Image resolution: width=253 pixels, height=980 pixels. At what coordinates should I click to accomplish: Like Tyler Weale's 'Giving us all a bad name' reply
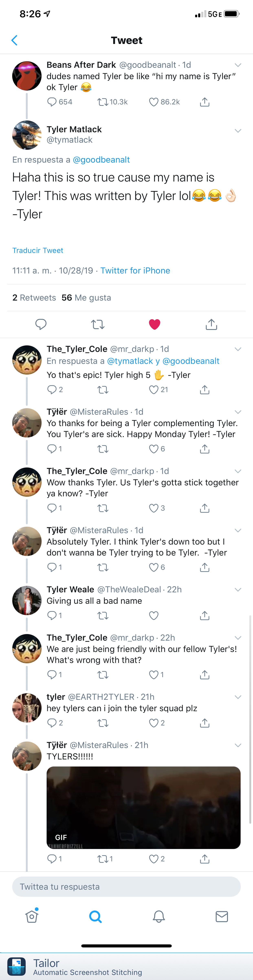[x=153, y=615]
